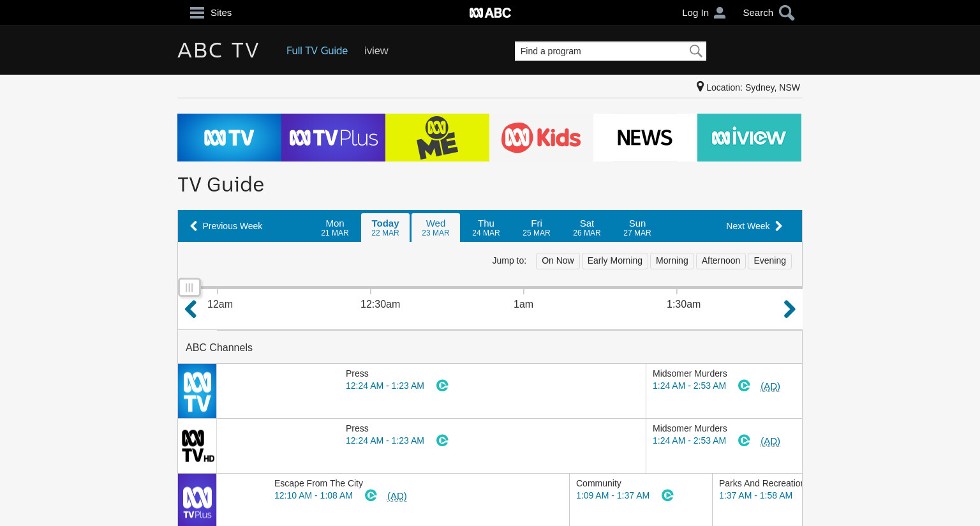Open the ABC TV channel banner
This screenshot has height=526, width=980.
229,137
